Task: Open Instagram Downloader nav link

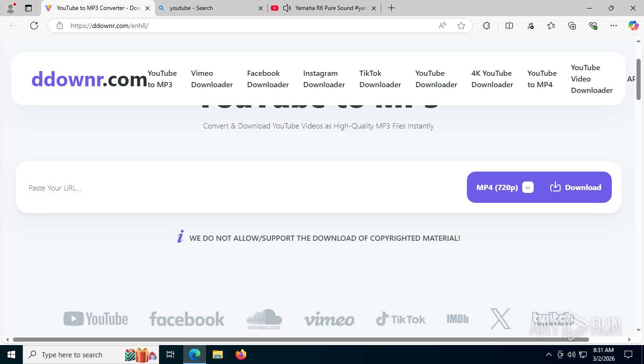Action: tap(324, 79)
